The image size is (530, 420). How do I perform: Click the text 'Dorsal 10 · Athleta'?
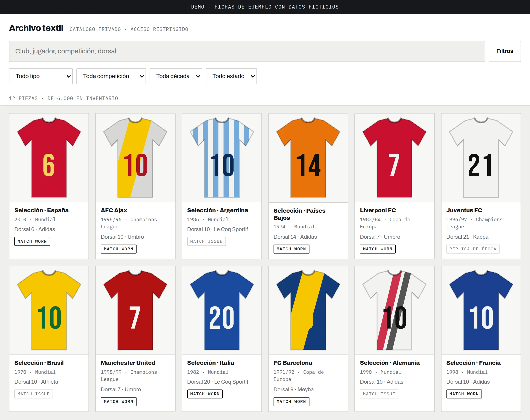[x=36, y=382]
